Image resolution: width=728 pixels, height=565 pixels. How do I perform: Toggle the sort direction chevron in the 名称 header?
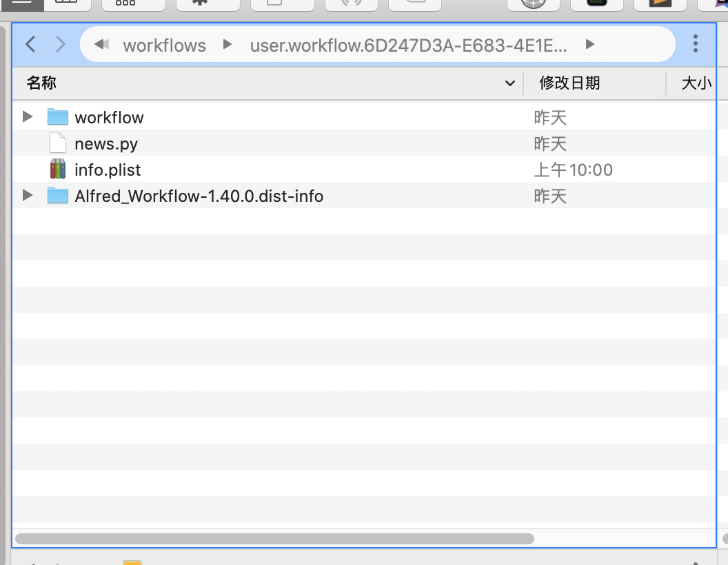509,83
